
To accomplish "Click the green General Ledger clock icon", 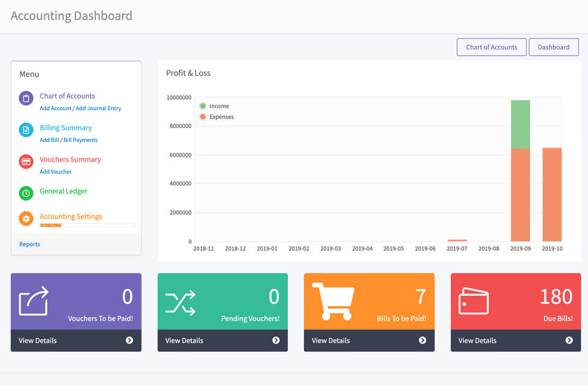I will [26, 193].
